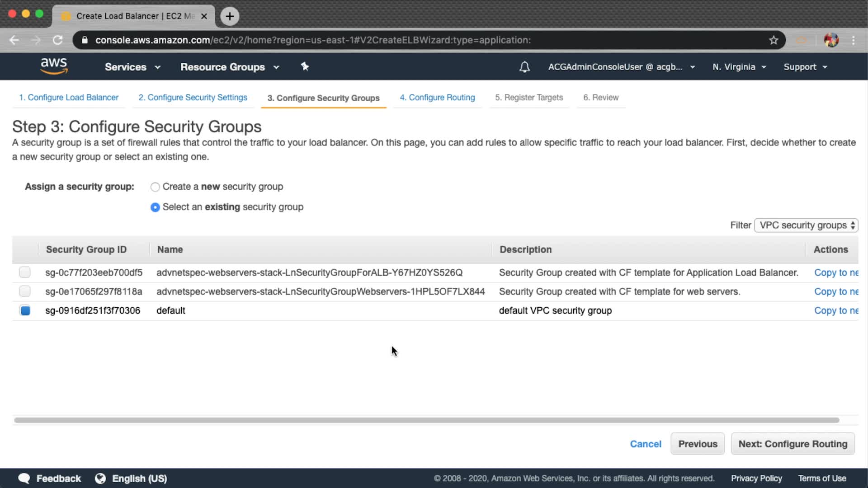Open the VPC security groups filter
Viewport: 868px width, 488px height.
(x=806, y=225)
